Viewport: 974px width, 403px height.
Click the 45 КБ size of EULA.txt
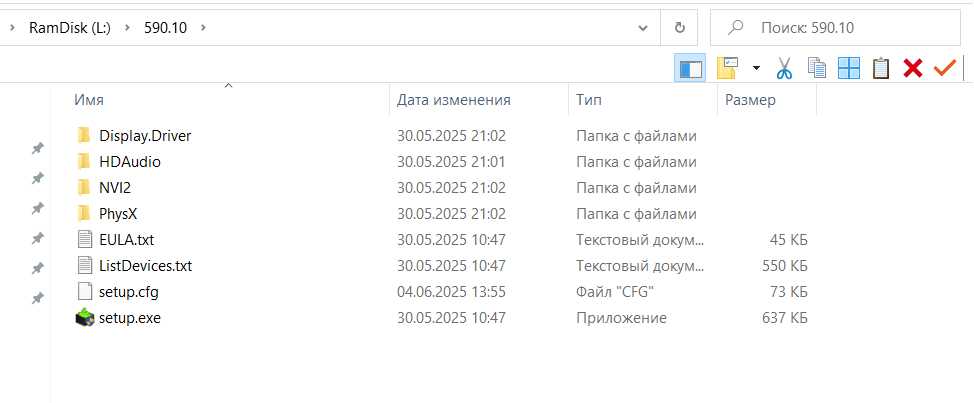click(x=790, y=240)
